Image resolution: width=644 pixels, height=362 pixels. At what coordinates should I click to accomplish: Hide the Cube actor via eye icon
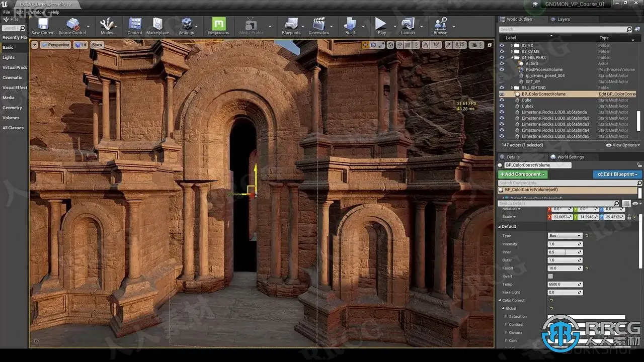pos(502,100)
